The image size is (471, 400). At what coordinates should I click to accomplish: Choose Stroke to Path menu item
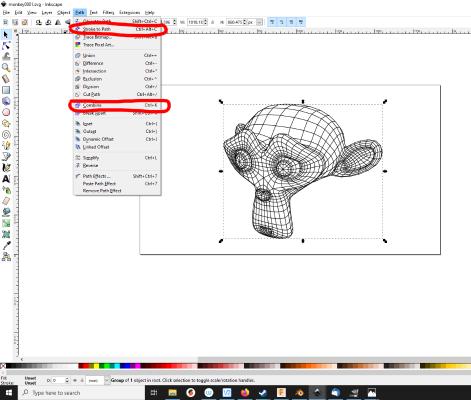(x=117, y=29)
